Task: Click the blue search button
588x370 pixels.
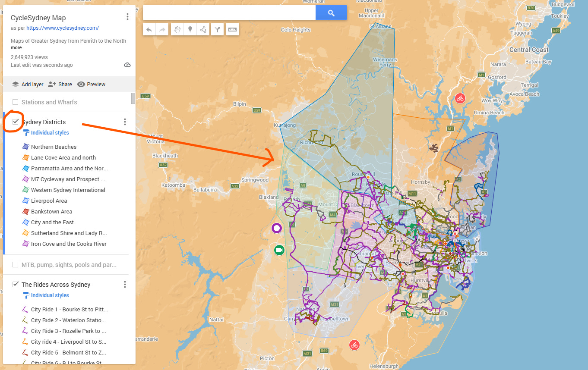Action: pos(331,13)
